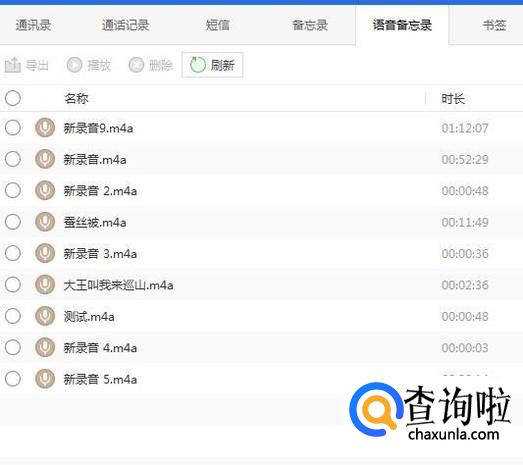Viewport: 523px width, 465px height.
Task: Click the microphone icon for 测试.m4a
Action: [x=45, y=316]
